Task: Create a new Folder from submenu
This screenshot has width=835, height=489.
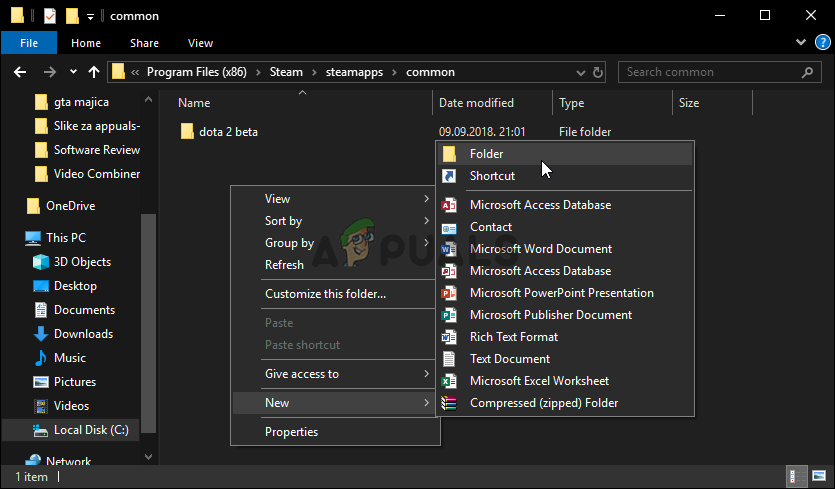Action: pyautogui.click(x=486, y=154)
